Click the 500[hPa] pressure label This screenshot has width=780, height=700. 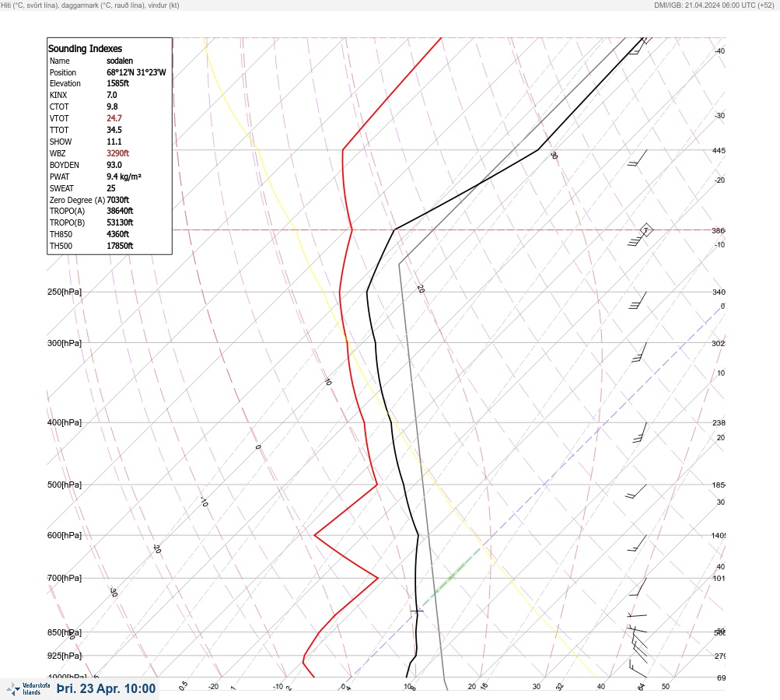(x=65, y=485)
